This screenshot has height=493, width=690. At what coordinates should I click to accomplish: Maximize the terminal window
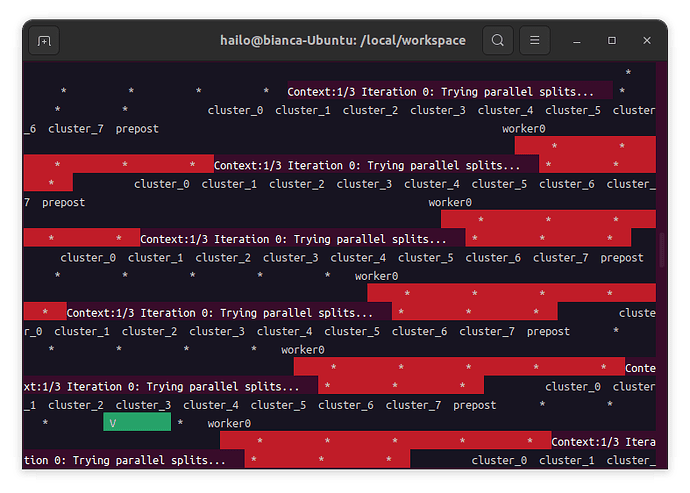[x=612, y=41]
